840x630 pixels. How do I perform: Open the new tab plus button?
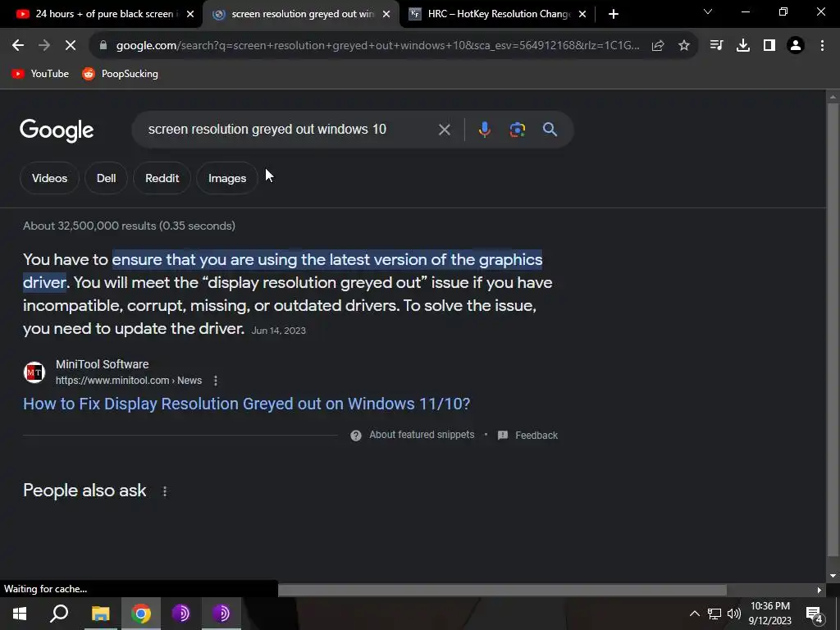[614, 14]
